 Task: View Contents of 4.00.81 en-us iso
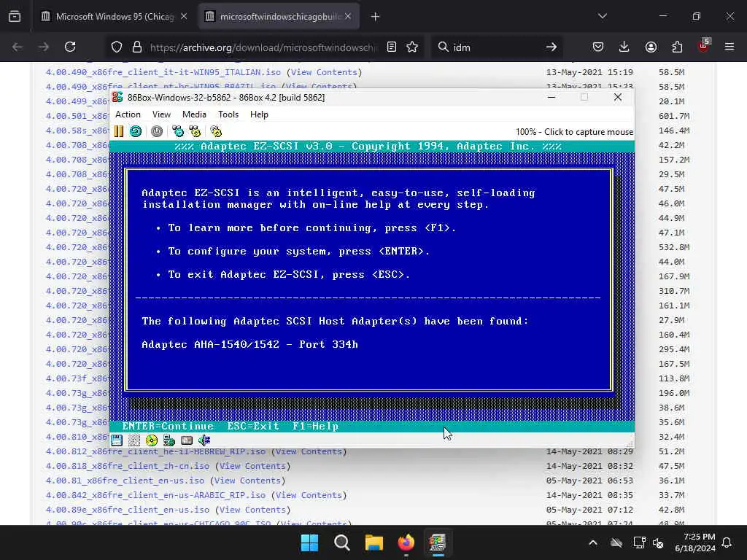point(247,481)
